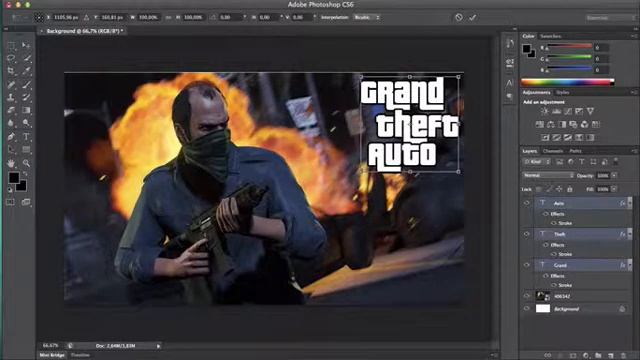Image resolution: width=640 pixels, height=360 pixels.
Task: Add a Hue/Saturation adjustment
Action: 539,124
